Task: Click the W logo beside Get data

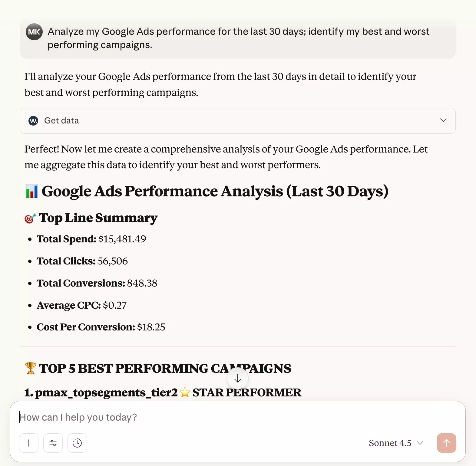Action: coord(33,121)
